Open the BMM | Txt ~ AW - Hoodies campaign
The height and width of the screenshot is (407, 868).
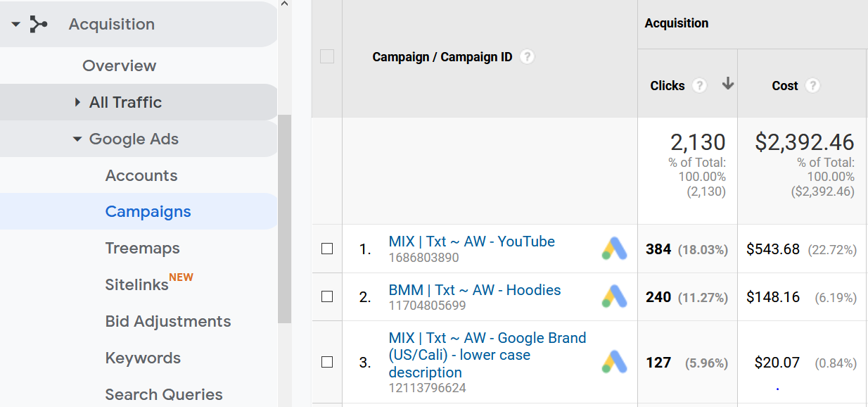(x=475, y=289)
